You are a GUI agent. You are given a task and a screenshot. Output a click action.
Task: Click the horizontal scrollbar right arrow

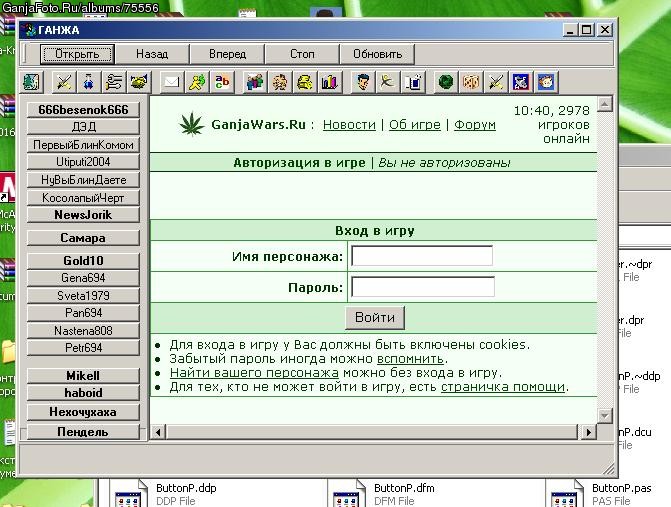(589, 432)
